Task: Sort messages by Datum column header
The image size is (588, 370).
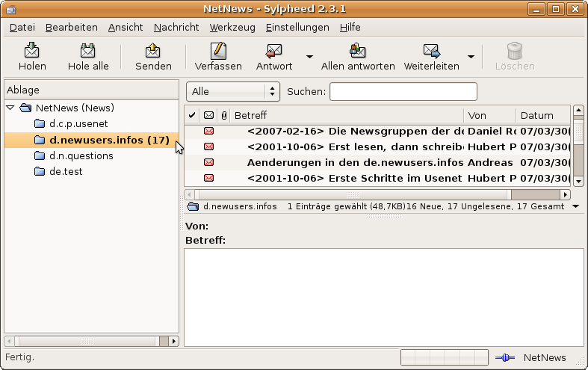Action: pos(543,115)
